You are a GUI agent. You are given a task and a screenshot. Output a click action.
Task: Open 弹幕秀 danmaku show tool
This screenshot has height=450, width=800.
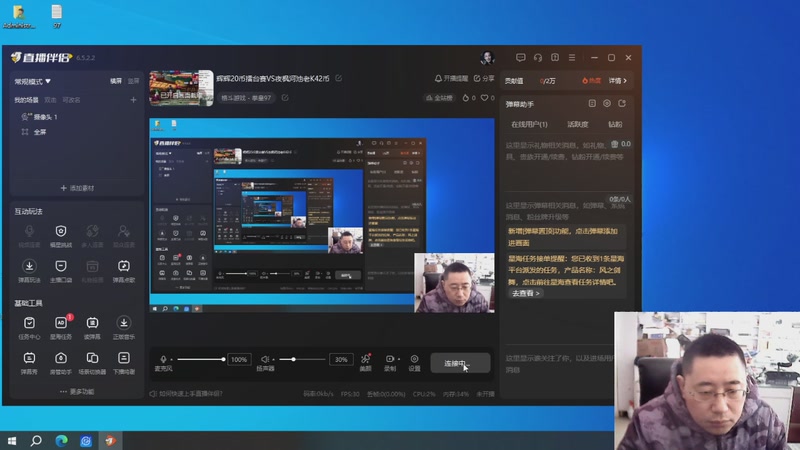tap(29, 363)
